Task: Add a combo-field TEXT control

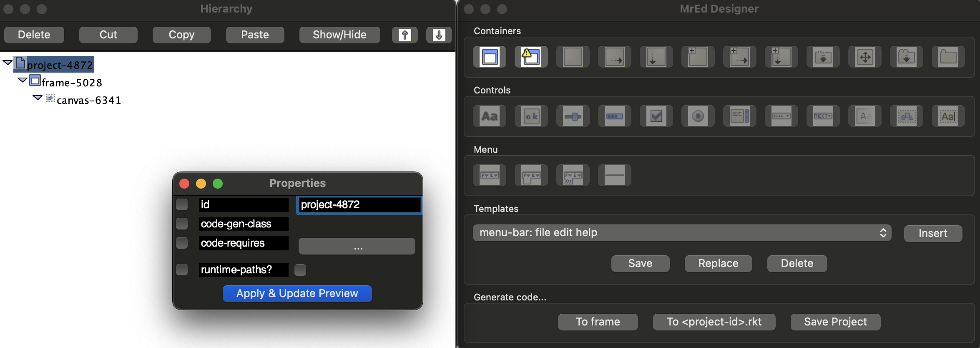Action: pyautogui.click(x=823, y=116)
